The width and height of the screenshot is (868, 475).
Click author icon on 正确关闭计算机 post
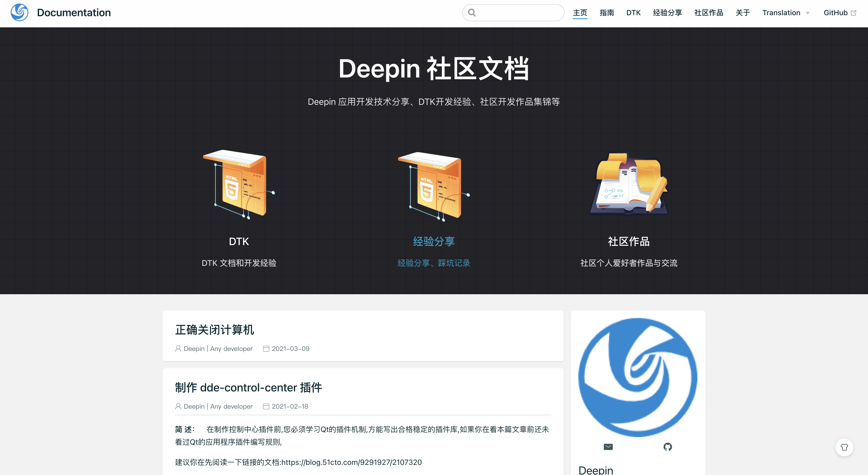click(x=178, y=349)
